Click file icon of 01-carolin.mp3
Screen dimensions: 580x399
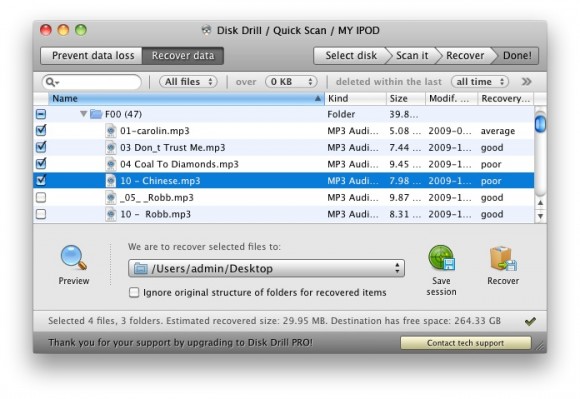pyautogui.click(x=111, y=131)
